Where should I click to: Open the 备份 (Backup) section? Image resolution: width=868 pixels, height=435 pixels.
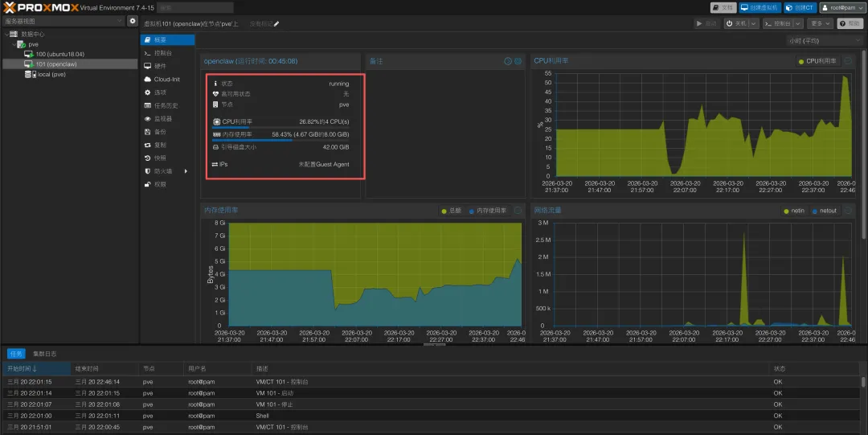[x=160, y=132]
